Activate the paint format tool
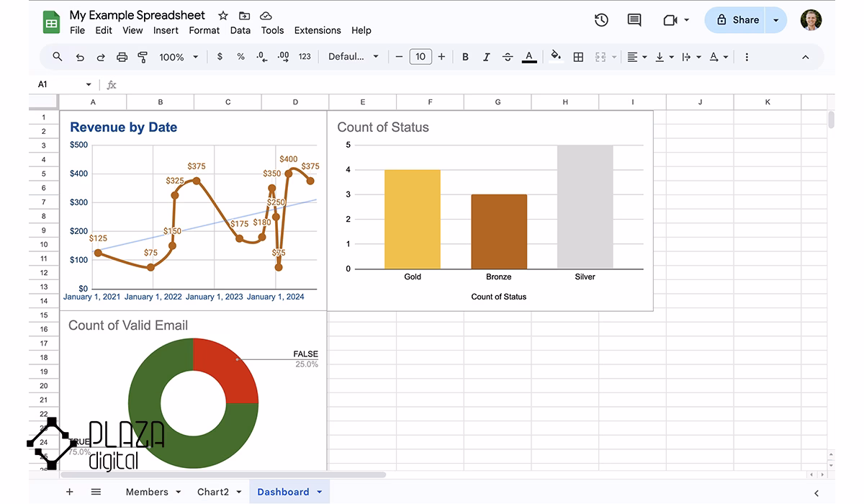The height and width of the screenshot is (504, 864). click(143, 57)
